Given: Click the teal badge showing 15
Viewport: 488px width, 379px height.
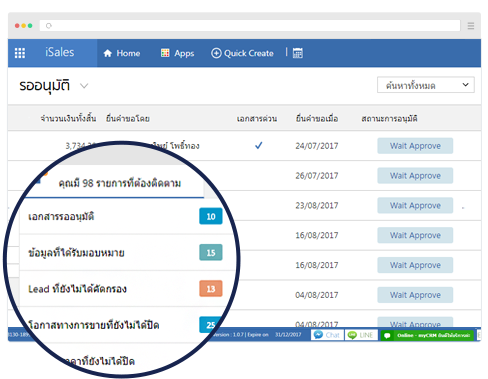Looking at the screenshot, I should pos(211,253).
